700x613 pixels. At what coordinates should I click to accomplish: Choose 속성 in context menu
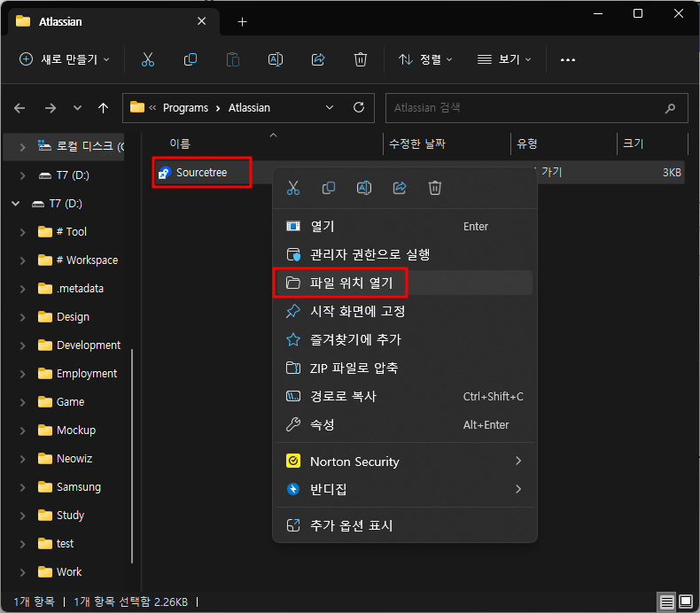[x=404, y=424]
